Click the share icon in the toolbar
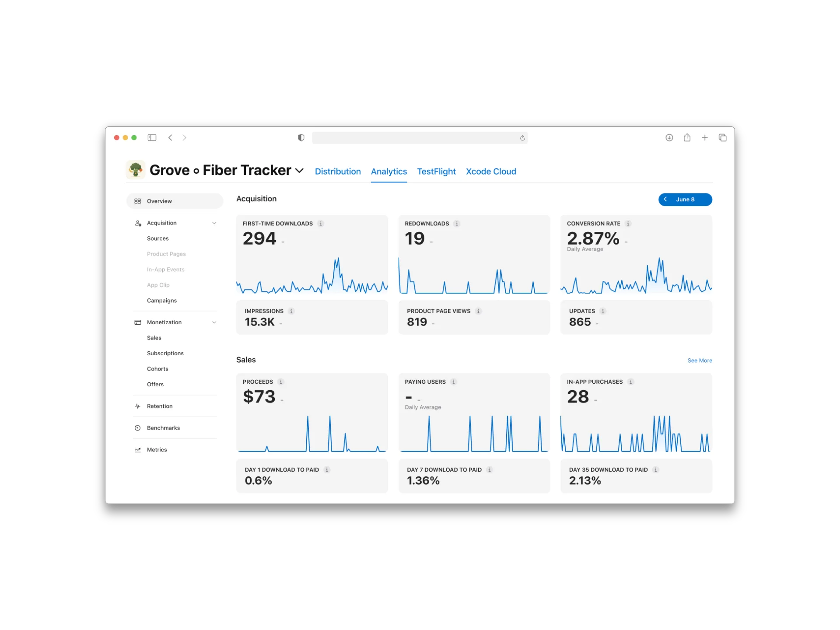 click(x=687, y=137)
